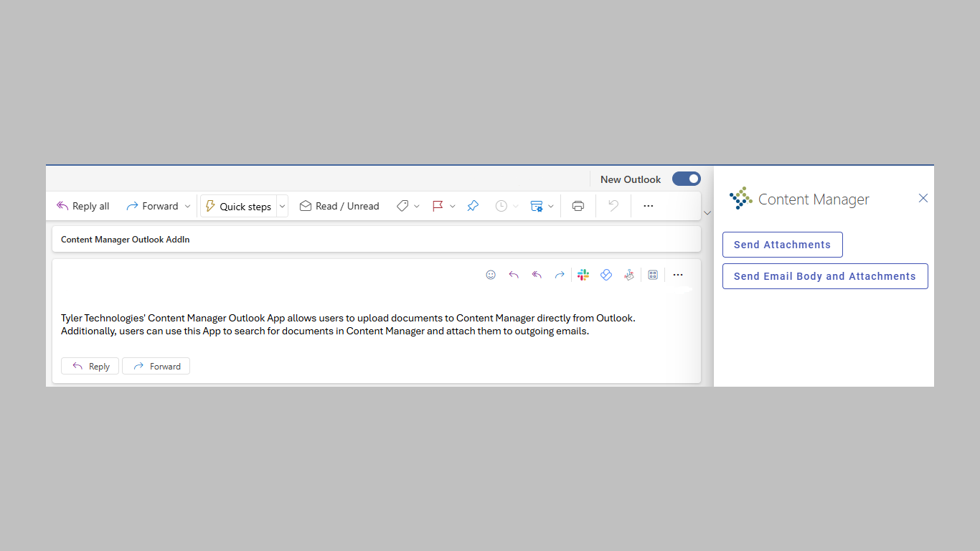Image resolution: width=980 pixels, height=551 pixels.
Task: Click Forward in the top toolbar
Action: [x=151, y=206]
